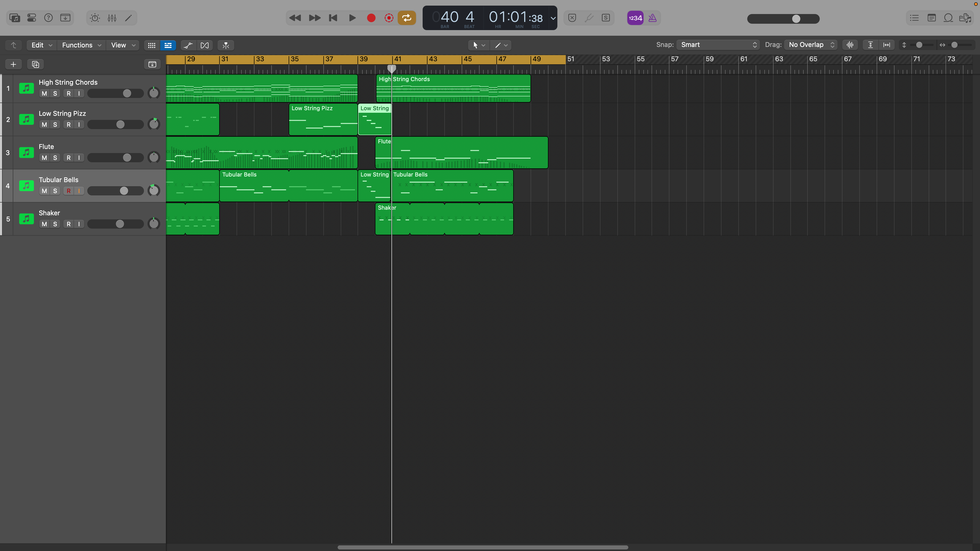The height and width of the screenshot is (551, 980).
Task: Click the Flute track instrument icon
Action: coord(26,153)
